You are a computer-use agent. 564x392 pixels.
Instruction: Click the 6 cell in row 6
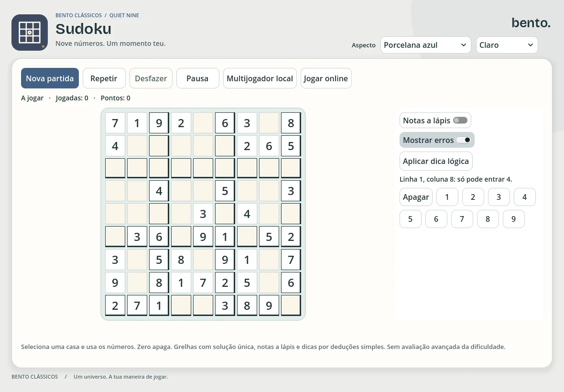(159, 237)
